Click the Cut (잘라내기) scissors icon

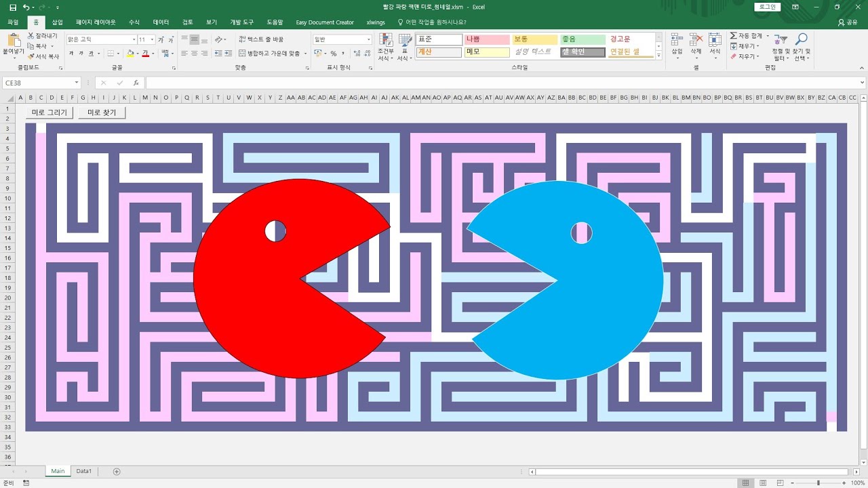(x=31, y=36)
